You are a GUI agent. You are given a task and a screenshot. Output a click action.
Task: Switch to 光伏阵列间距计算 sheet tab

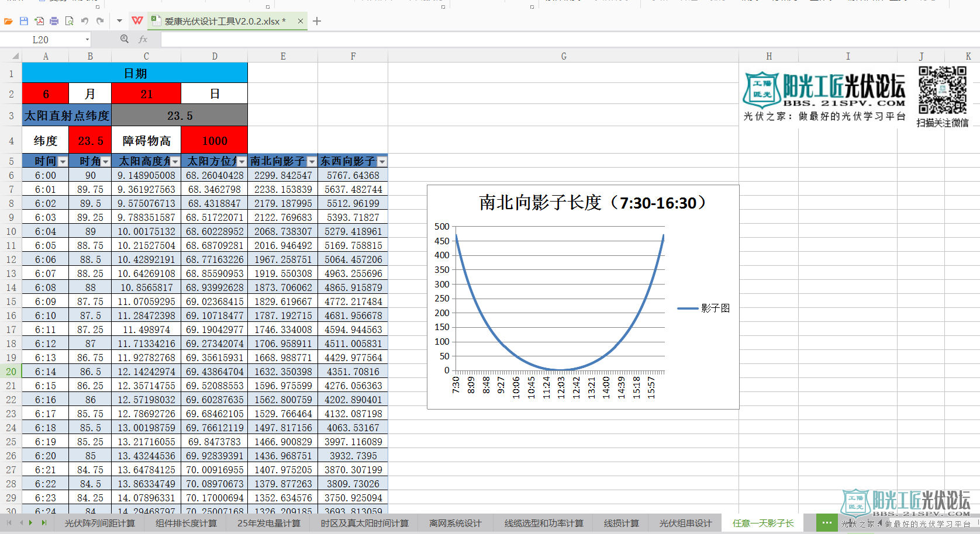click(100, 523)
